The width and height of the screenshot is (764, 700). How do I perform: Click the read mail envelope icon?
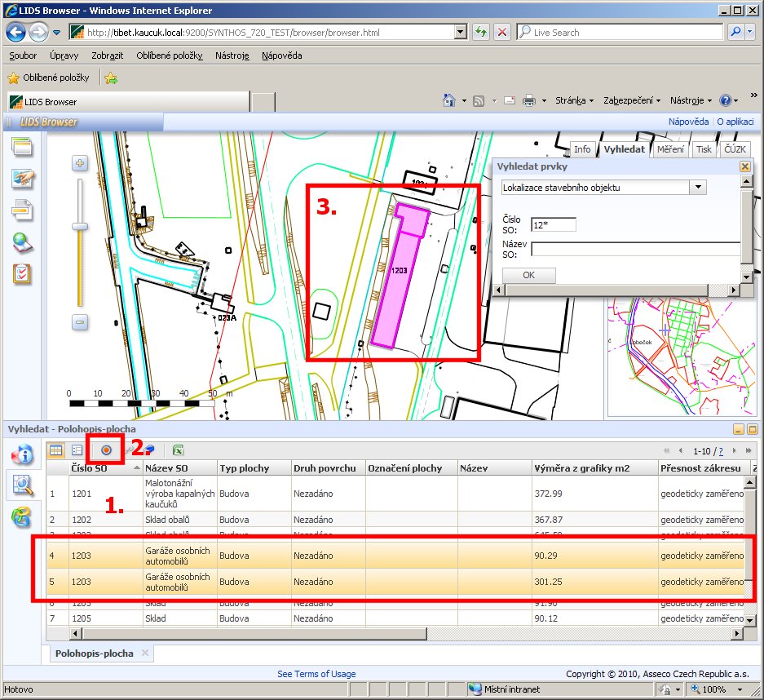click(x=510, y=101)
